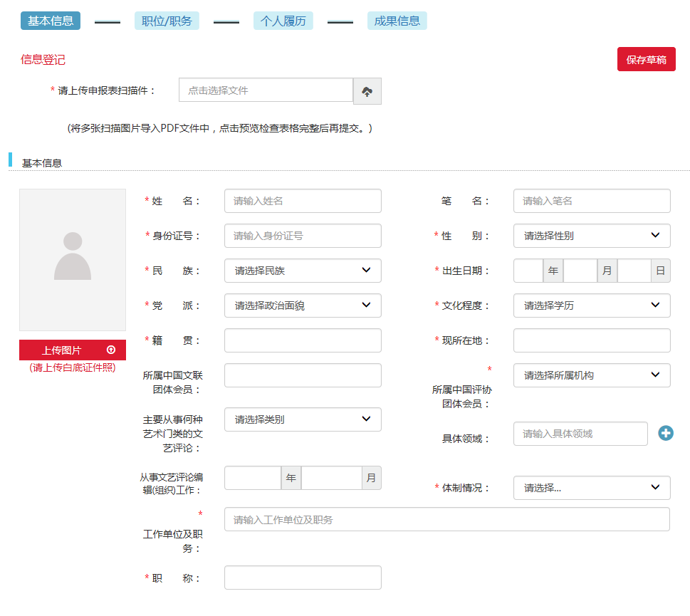Viewport: 690px width, 616px height.
Task: Click the 姓名 input field
Action: click(x=303, y=201)
